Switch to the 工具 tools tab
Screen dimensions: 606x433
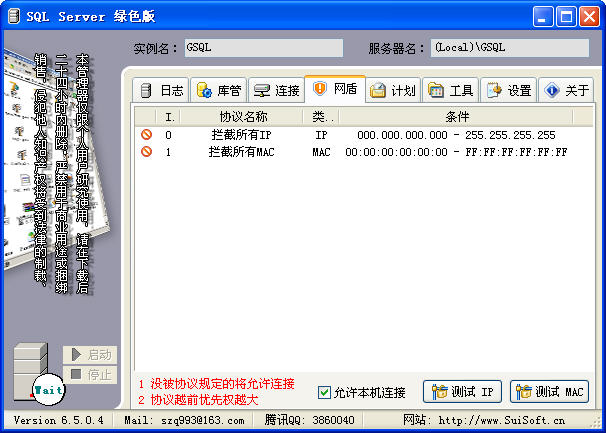tap(450, 90)
